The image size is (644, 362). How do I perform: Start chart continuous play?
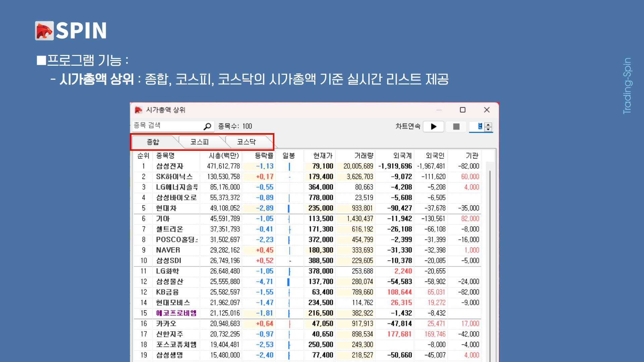coord(434,126)
